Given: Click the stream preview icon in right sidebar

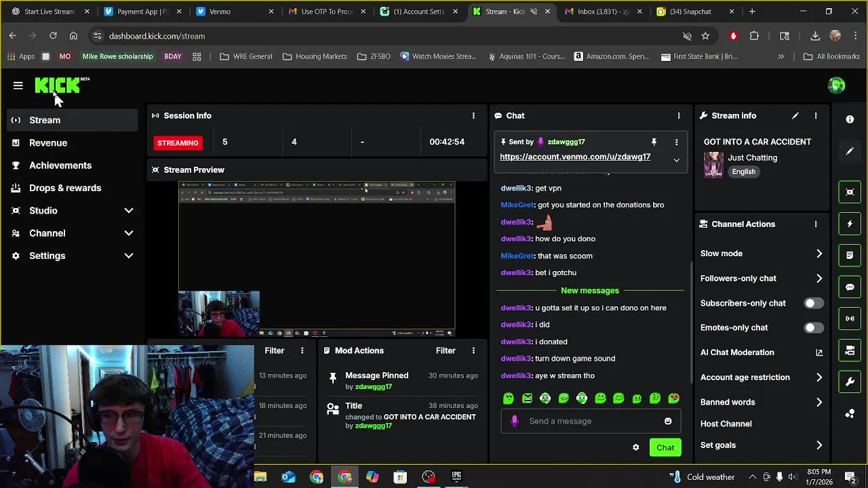Looking at the screenshot, I should [x=850, y=192].
